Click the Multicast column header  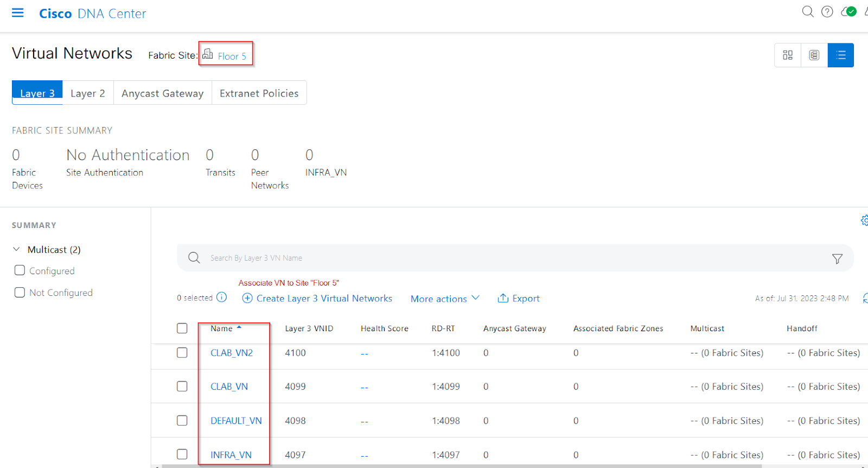pyautogui.click(x=707, y=328)
